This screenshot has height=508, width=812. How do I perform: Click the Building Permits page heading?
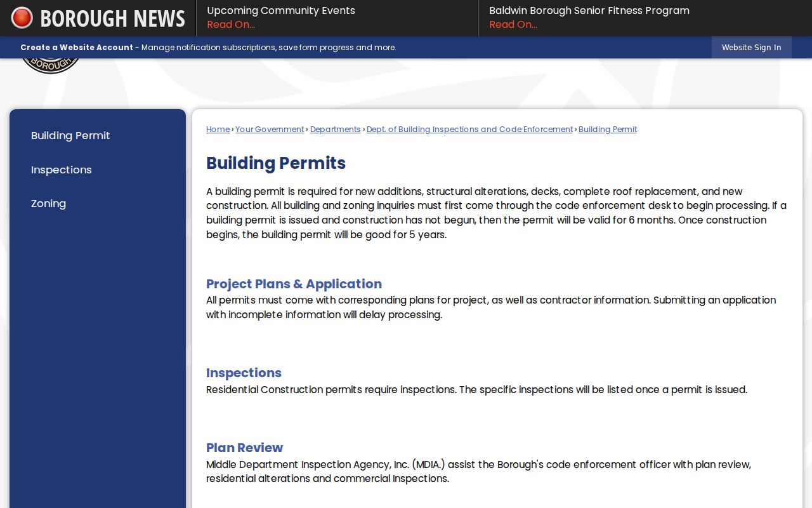tap(276, 163)
